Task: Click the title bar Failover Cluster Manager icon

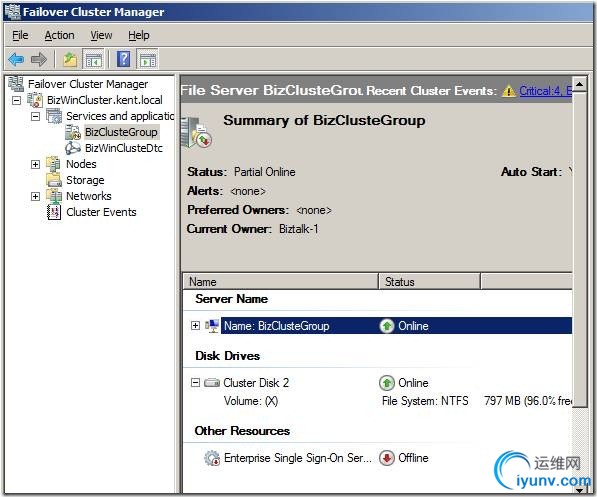Action: tap(12, 11)
